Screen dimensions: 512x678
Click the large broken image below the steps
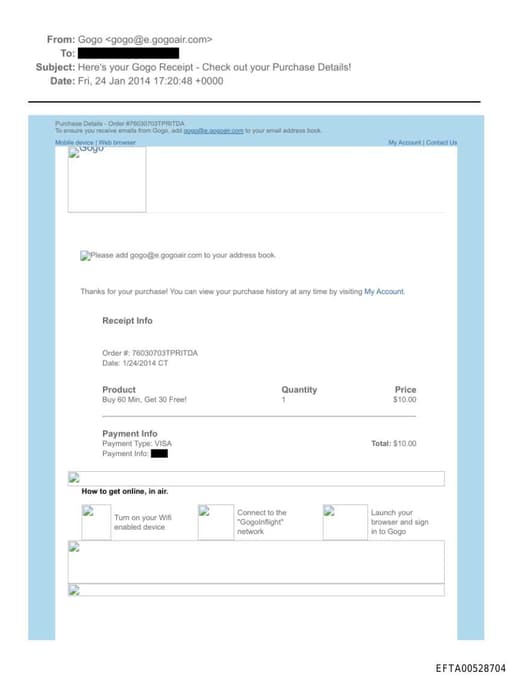click(256, 562)
